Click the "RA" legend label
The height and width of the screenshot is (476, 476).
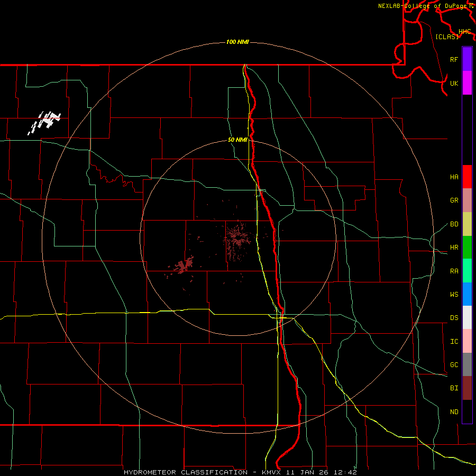(454, 271)
